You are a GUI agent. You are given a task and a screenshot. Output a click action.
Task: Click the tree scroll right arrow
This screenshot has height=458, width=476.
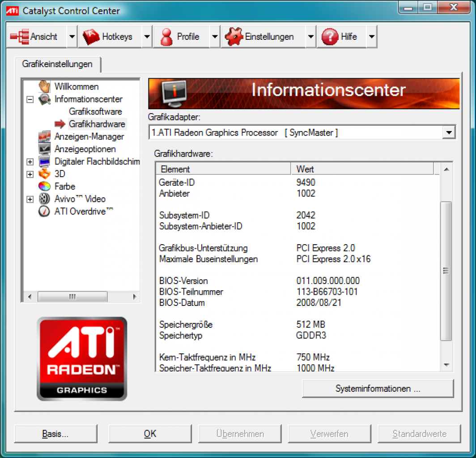click(x=135, y=297)
